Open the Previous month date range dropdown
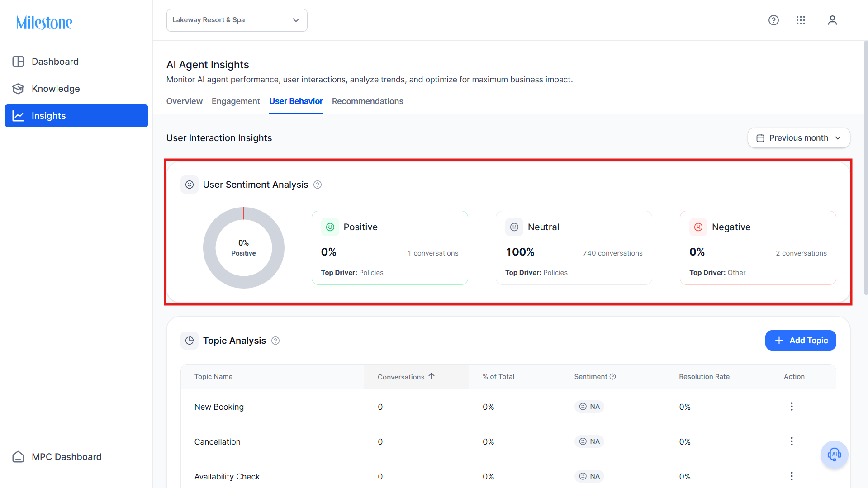Viewport: 868px width, 488px height. click(x=799, y=138)
